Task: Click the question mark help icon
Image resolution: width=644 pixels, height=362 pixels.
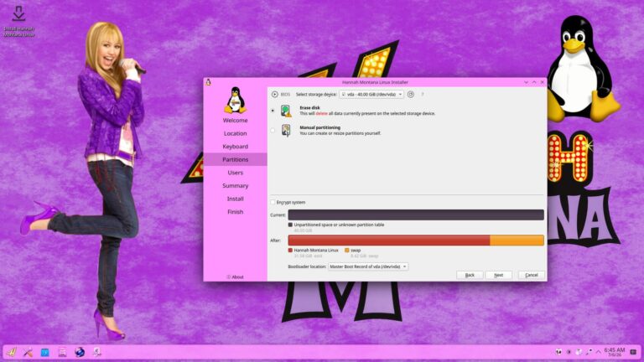Action: coord(423,95)
